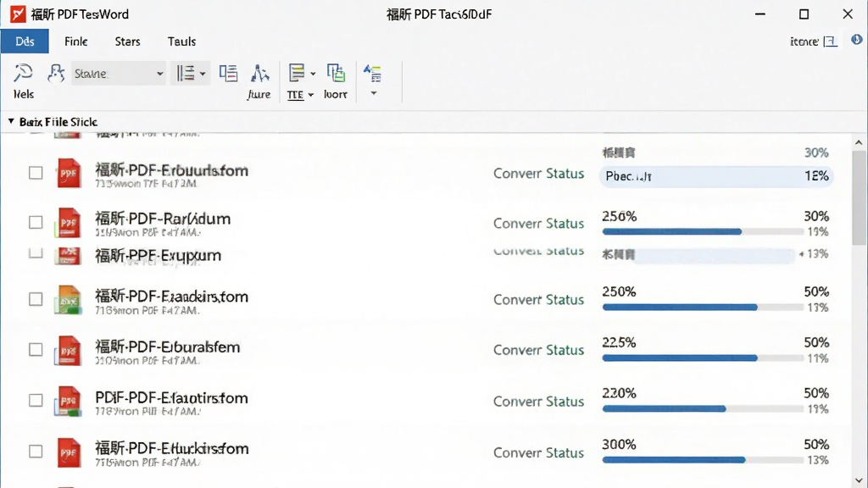This screenshot has height=488, width=868.
Task: Click Converr Status for PDF-Erburalsfem
Action: [x=538, y=350]
